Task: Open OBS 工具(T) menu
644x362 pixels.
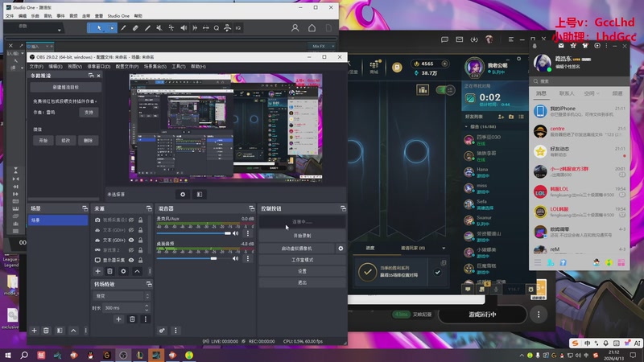Action: coord(179,67)
